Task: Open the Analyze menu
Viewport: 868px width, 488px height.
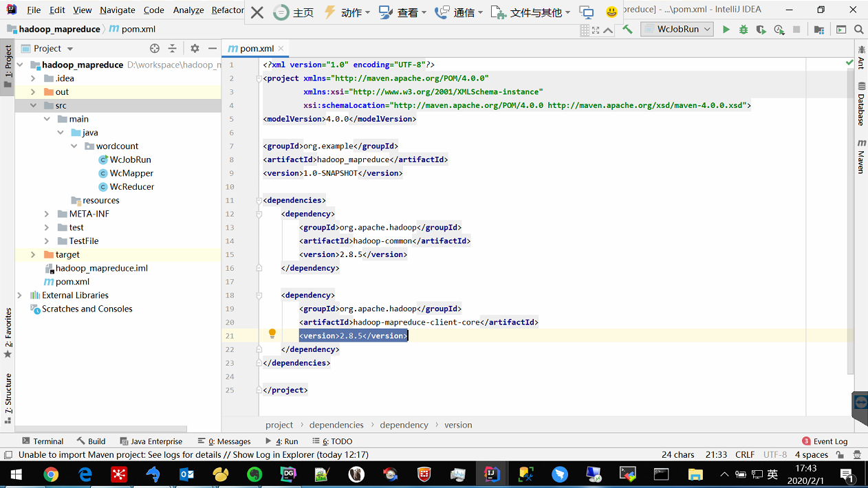Action: 188,10
